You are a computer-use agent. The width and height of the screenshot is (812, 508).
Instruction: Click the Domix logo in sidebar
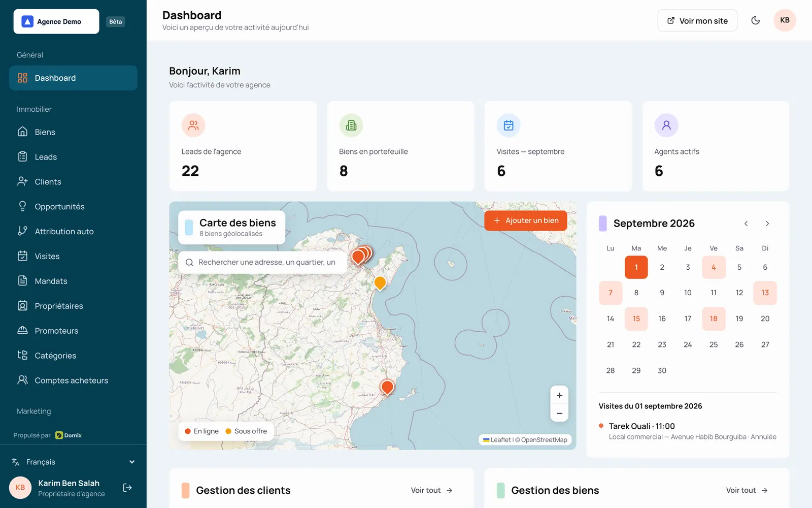point(69,435)
